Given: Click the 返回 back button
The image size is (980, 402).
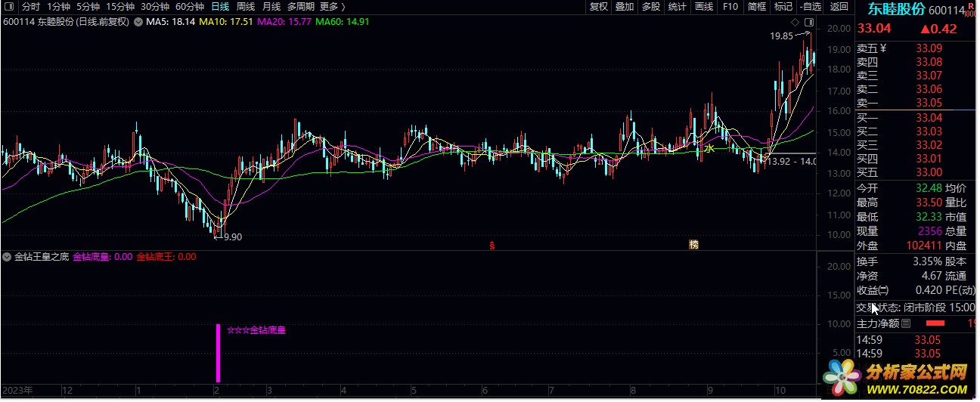Looking at the screenshot, I should click(839, 7).
